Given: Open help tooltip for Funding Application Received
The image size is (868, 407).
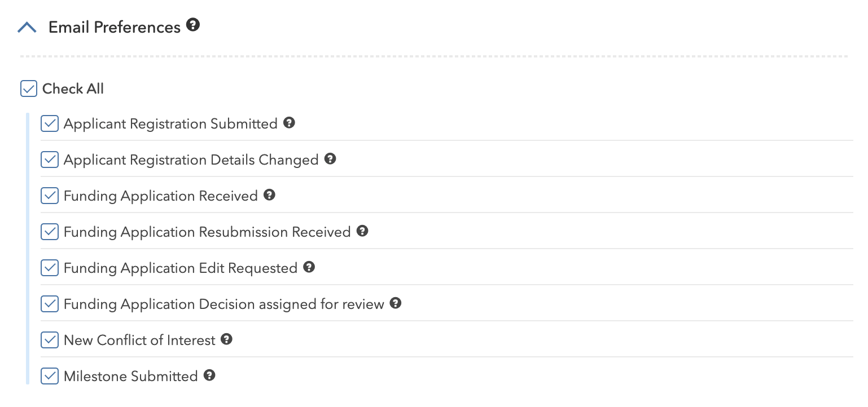Looking at the screenshot, I should (x=269, y=194).
